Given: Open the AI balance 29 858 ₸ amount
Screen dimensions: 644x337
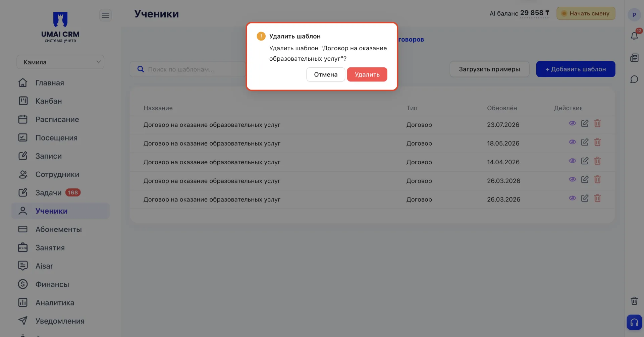Looking at the screenshot, I should [535, 13].
